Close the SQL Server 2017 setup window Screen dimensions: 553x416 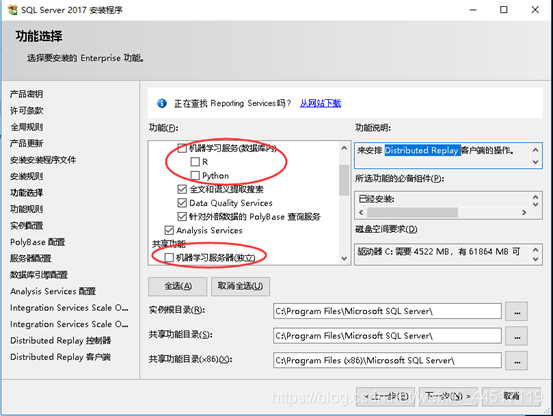[535, 10]
